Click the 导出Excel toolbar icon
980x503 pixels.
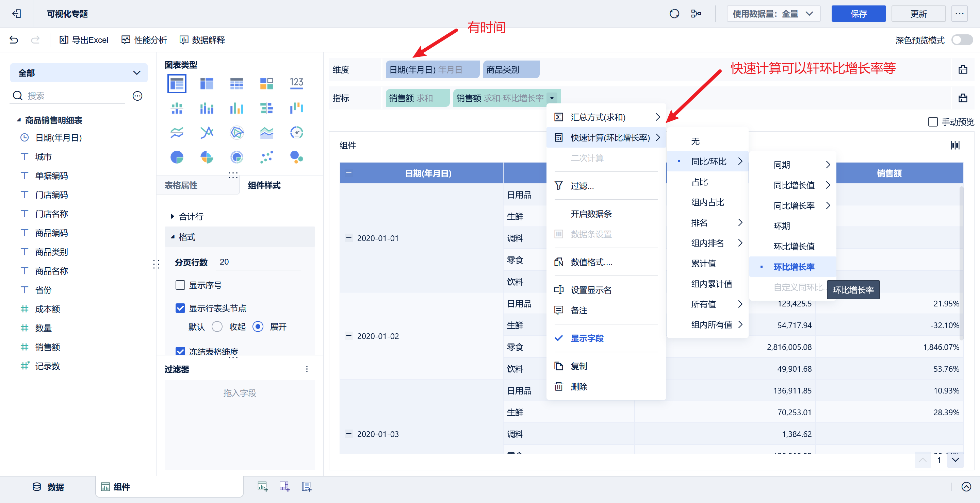pos(64,39)
